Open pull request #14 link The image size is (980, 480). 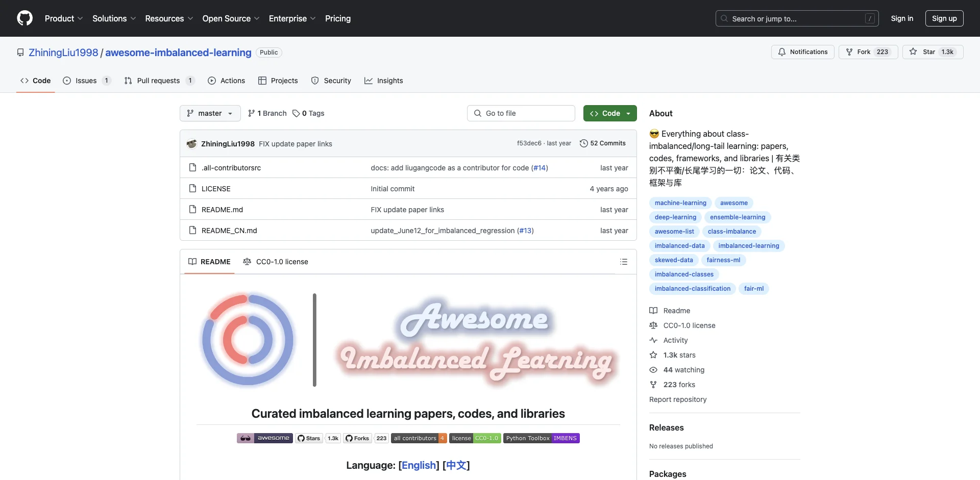click(x=540, y=168)
